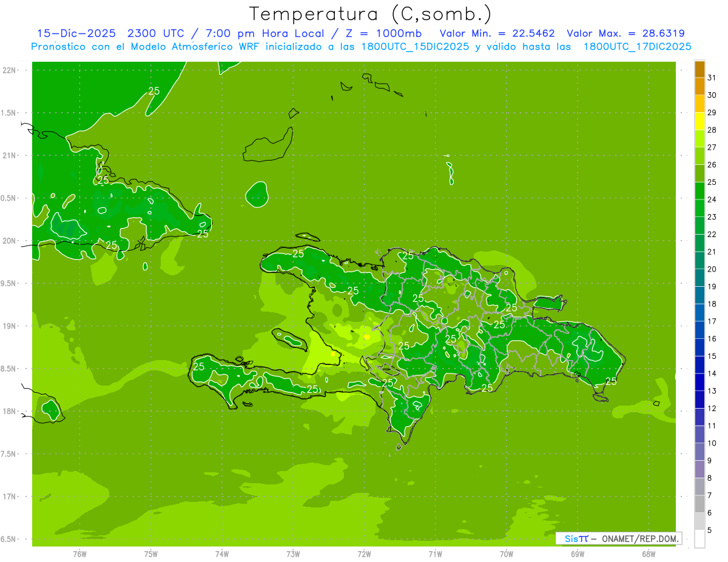The image size is (728, 562).
Task: Click the "21N" latitude label
Action: pos(9,155)
